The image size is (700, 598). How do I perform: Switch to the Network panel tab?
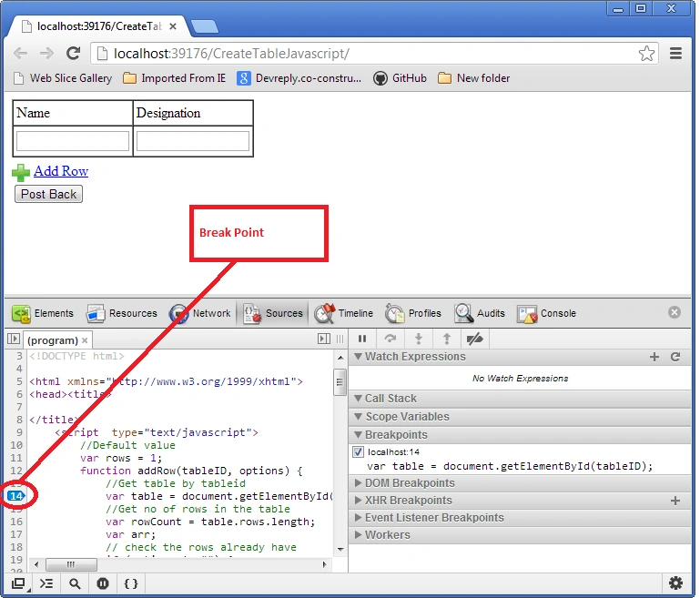pyautogui.click(x=200, y=313)
